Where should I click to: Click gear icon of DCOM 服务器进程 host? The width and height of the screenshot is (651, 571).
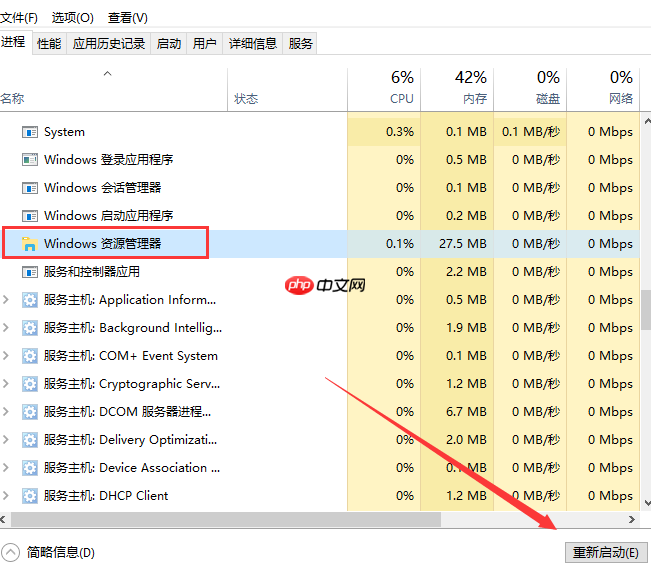pos(29,412)
